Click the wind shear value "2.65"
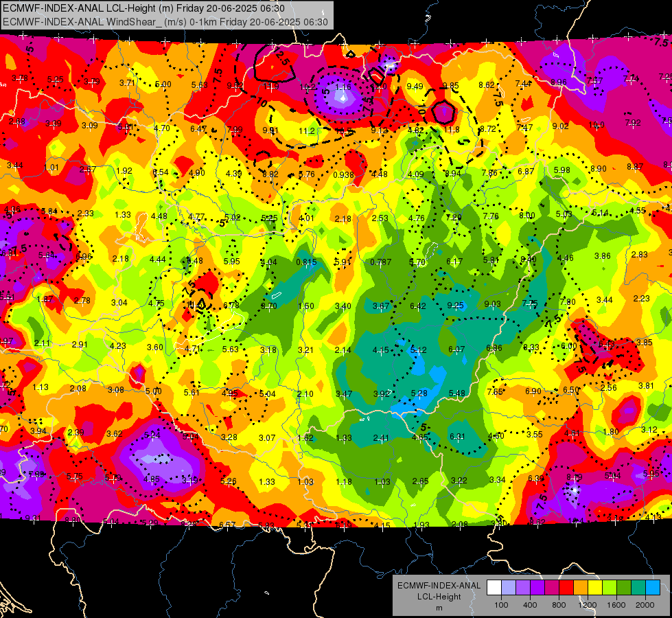The height and width of the screenshot is (618, 672). (x=420, y=481)
